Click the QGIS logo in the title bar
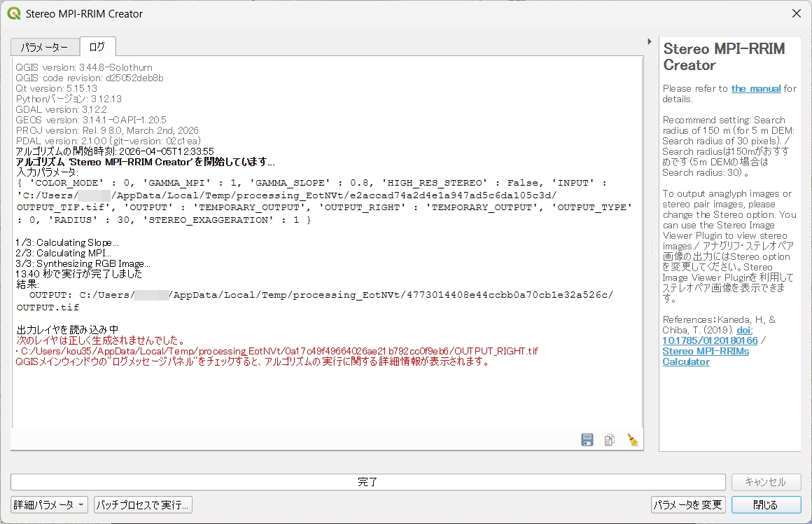Image resolution: width=812 pixels, height=524 pixels. pos(14,13)
